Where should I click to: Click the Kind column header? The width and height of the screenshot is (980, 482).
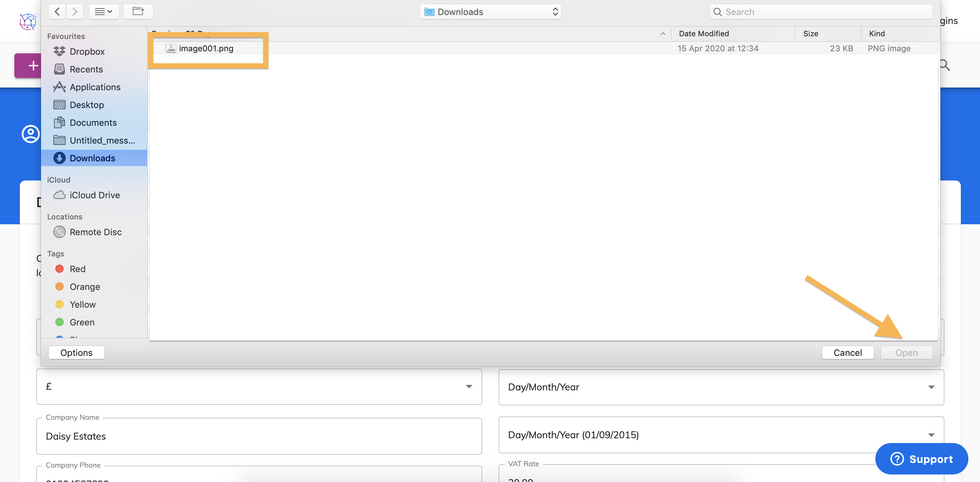tap(877, 34)
